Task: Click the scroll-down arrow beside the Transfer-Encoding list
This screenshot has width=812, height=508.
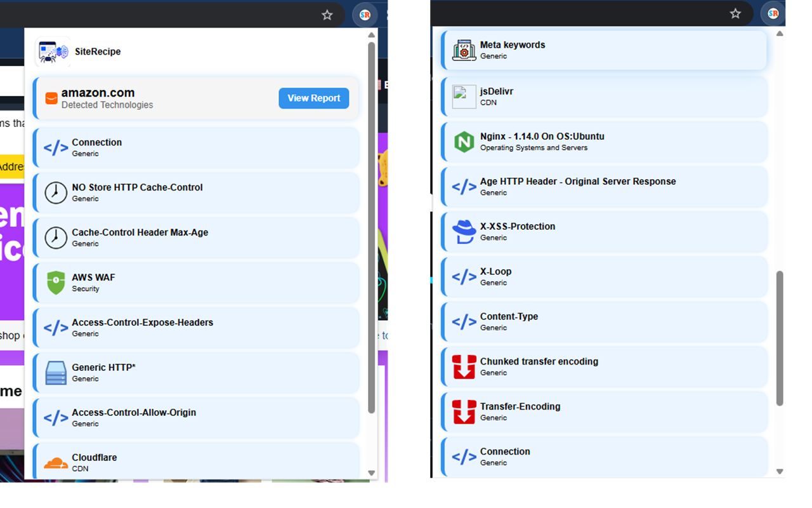Action: pyautogui.click(x=780, y=472)
